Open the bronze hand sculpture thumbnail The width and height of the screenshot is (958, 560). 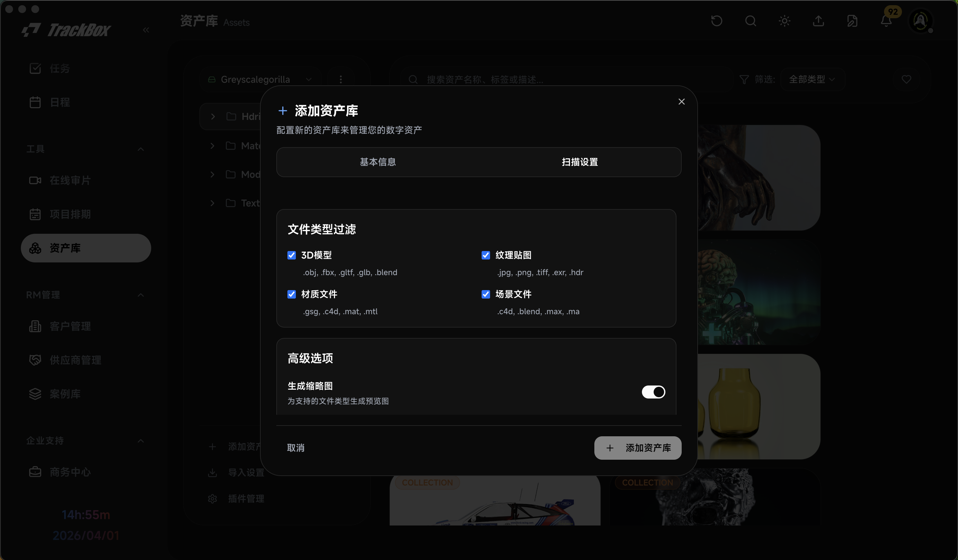(759, 177)
